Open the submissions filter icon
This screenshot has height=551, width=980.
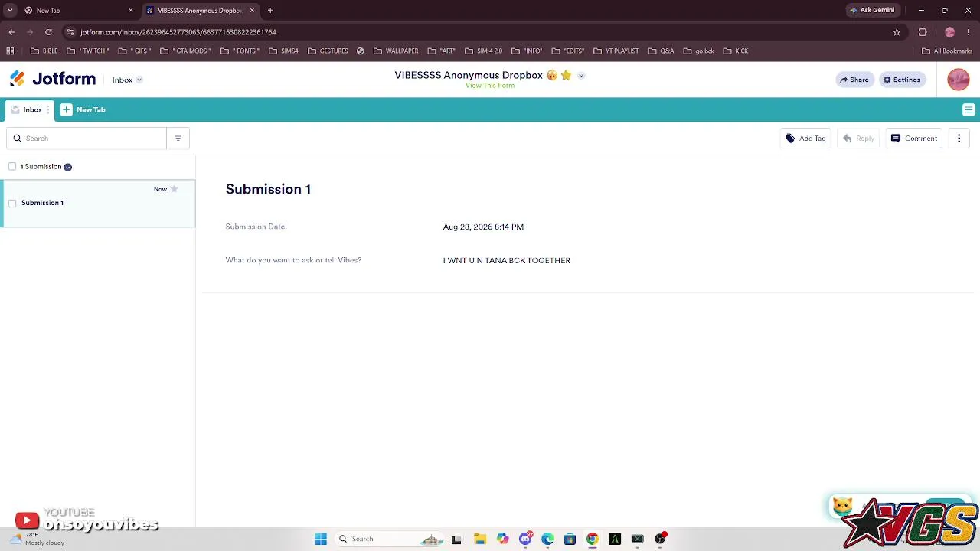tap(178, 139)
